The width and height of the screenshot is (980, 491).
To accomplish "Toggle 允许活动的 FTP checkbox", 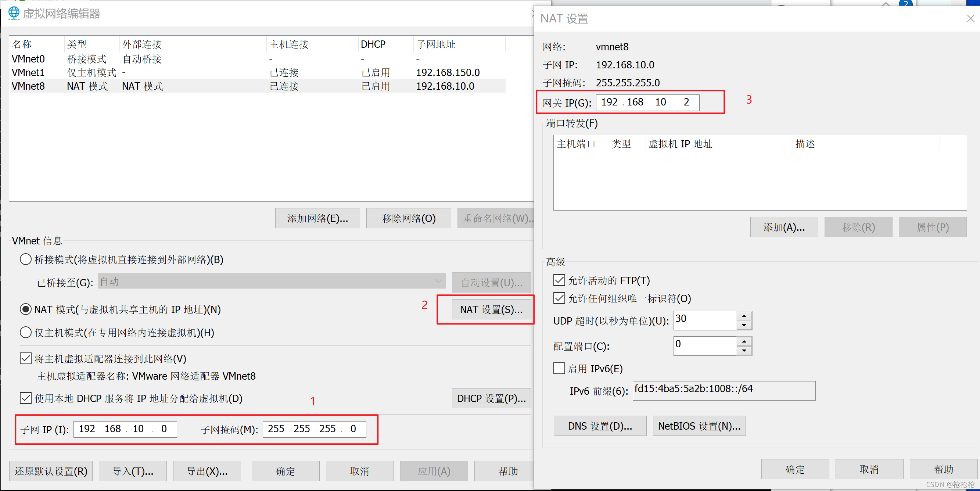I will point(559,280).
